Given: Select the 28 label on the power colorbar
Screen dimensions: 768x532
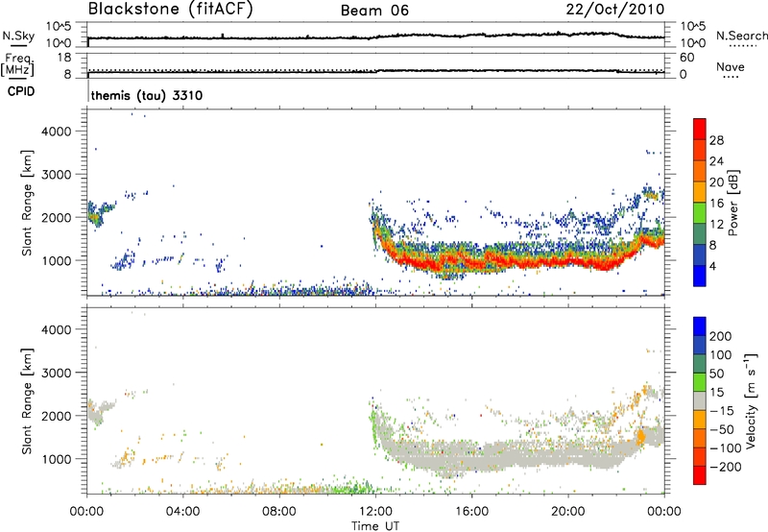Looking at the screenshot, I should point(716,140).
